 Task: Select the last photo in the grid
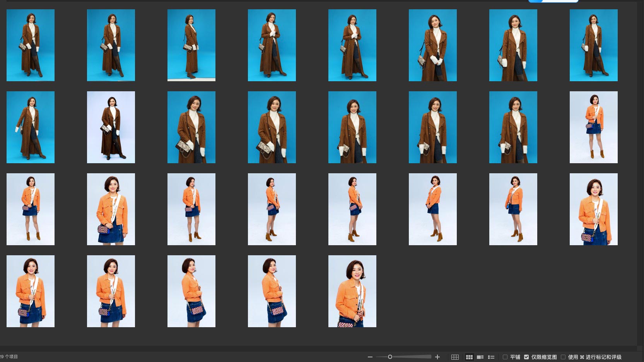point(352,291)
